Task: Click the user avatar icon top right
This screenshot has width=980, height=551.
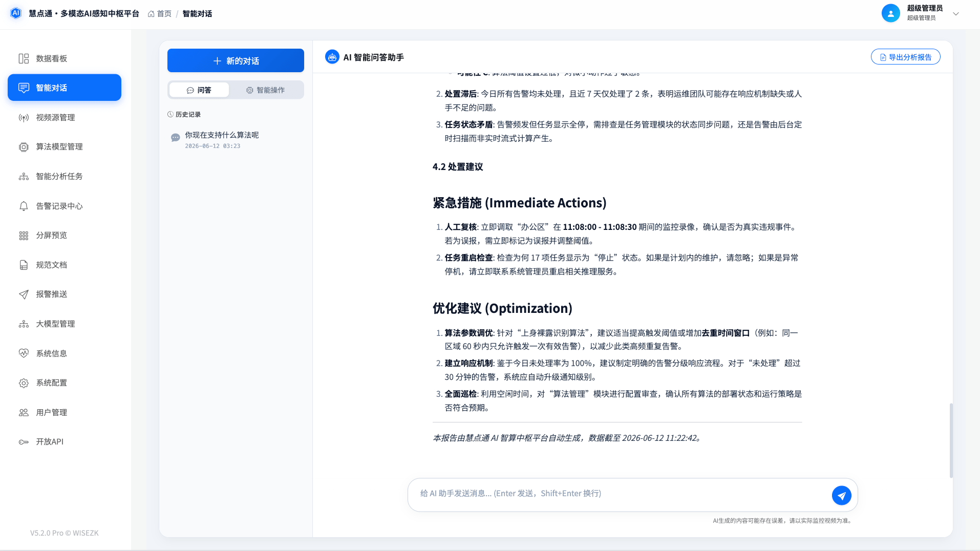Action: tap(890, 13)
